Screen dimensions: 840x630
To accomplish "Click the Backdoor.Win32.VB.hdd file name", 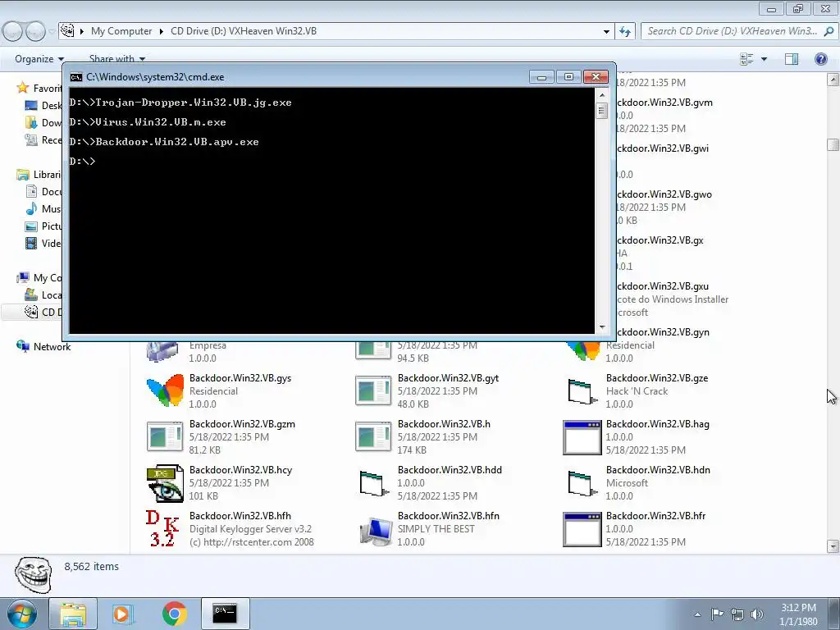I will (x=450, y=470).
